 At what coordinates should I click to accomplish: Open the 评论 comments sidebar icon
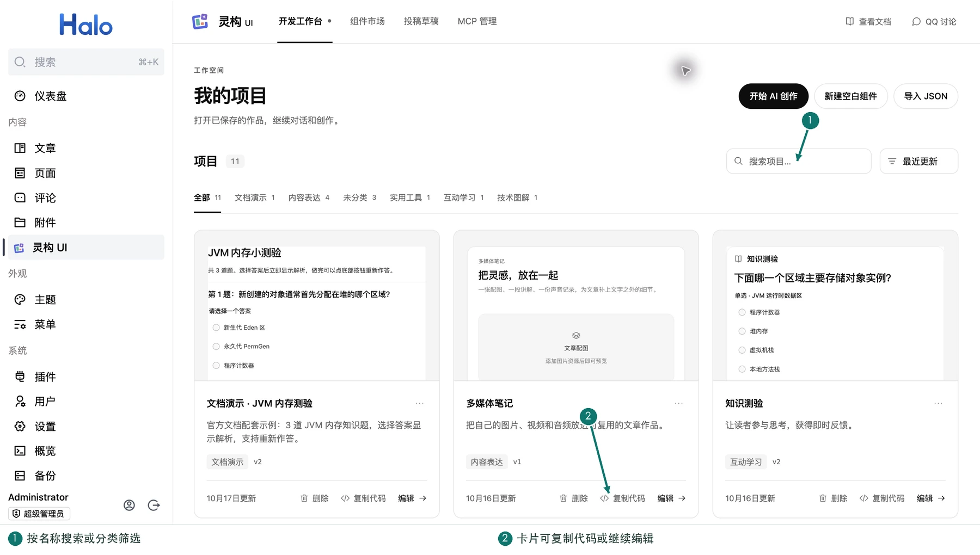pyautogui.click(x=20, y=198)
